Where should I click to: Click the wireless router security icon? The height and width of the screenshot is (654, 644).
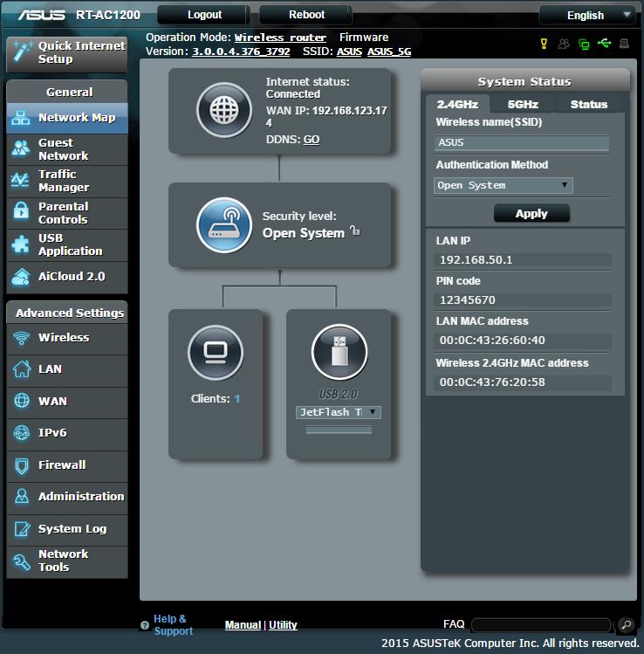coord(224,225)
